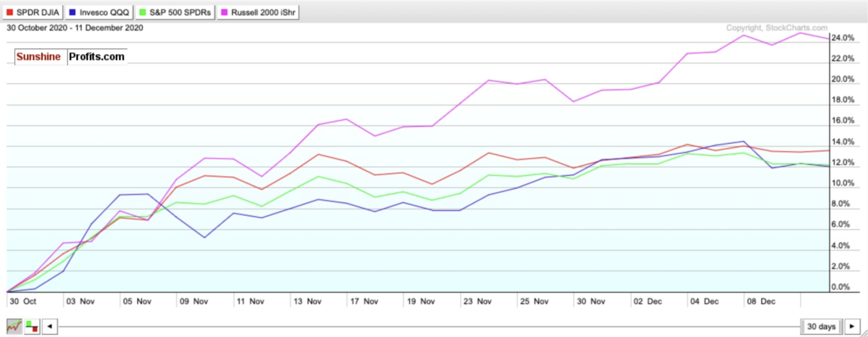Click the 12.0% y-axis label
This screenshot has height=337, width=868.
pos(843,163)
